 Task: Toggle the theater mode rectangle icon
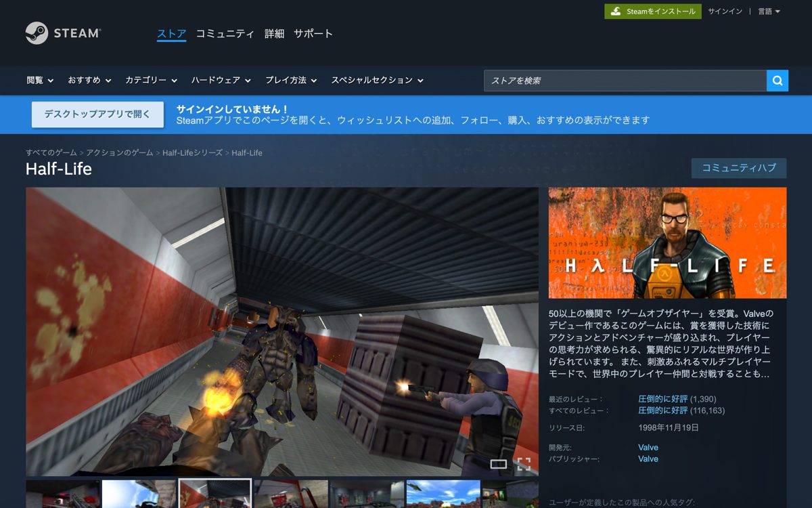tap(499, 464)
